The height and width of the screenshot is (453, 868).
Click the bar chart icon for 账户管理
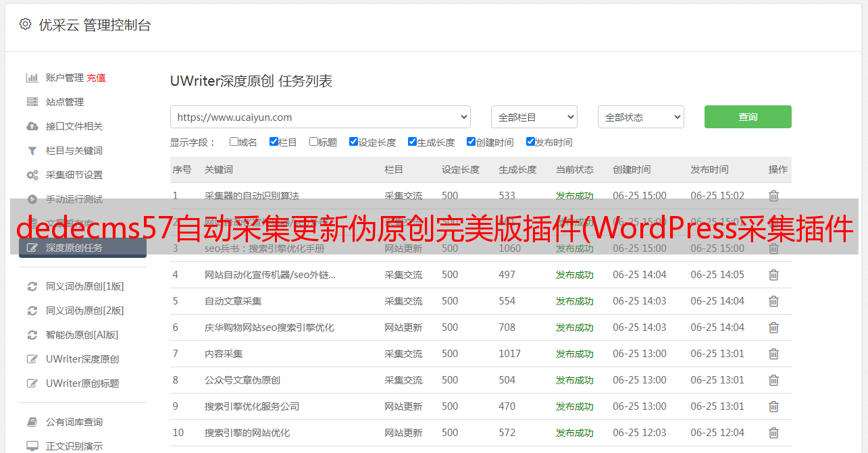[32, 78]
